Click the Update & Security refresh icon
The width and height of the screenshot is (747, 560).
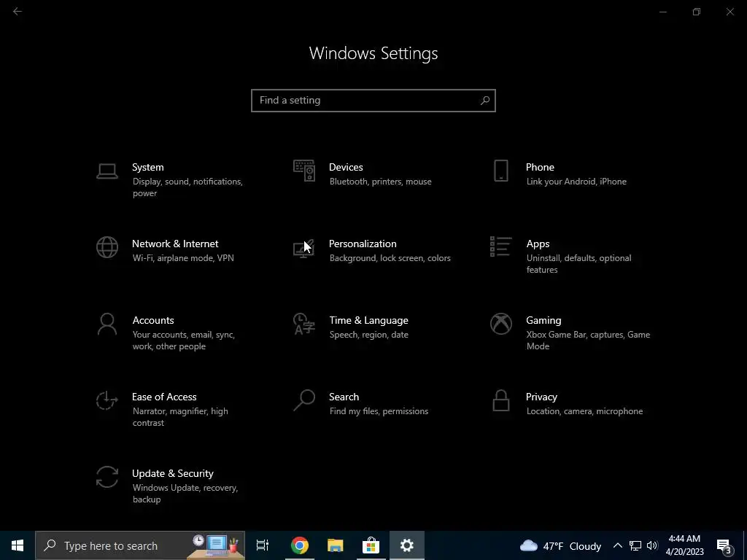107,477
